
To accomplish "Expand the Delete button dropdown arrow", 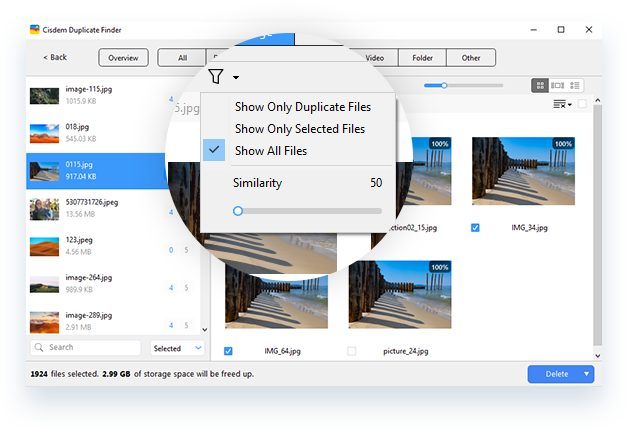I will [x=587, y=374].
